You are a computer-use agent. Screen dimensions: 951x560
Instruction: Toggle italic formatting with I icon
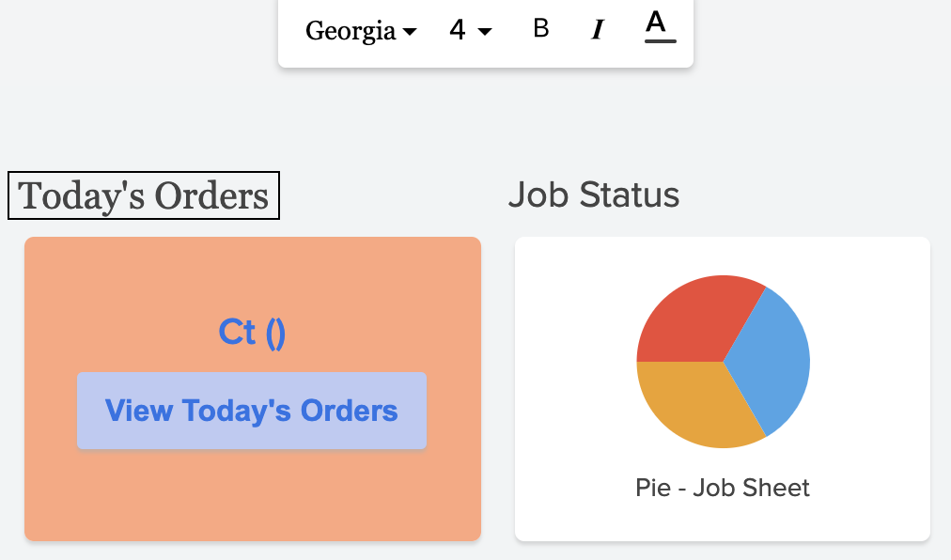[x=597, y=30]
